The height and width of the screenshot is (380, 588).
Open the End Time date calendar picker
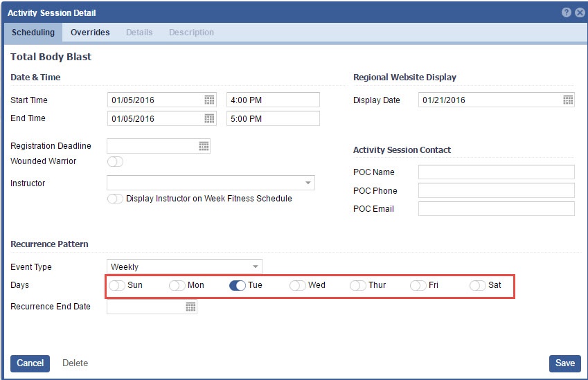pyautogui.click(x=209, y=118)
